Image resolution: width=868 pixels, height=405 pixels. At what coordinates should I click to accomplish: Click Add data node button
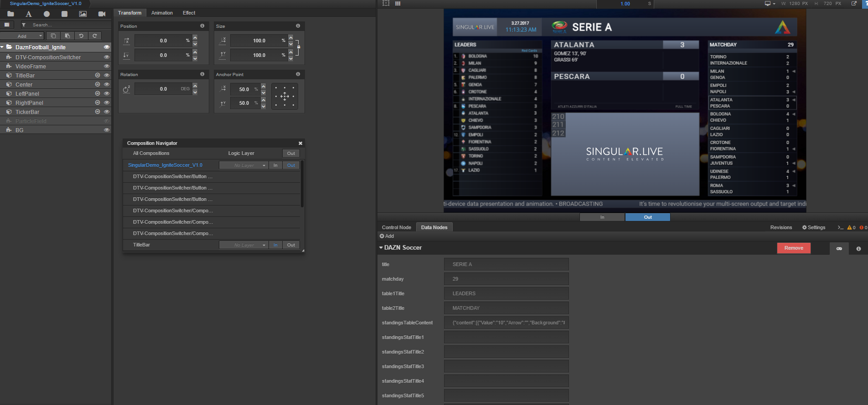[387, 236]
